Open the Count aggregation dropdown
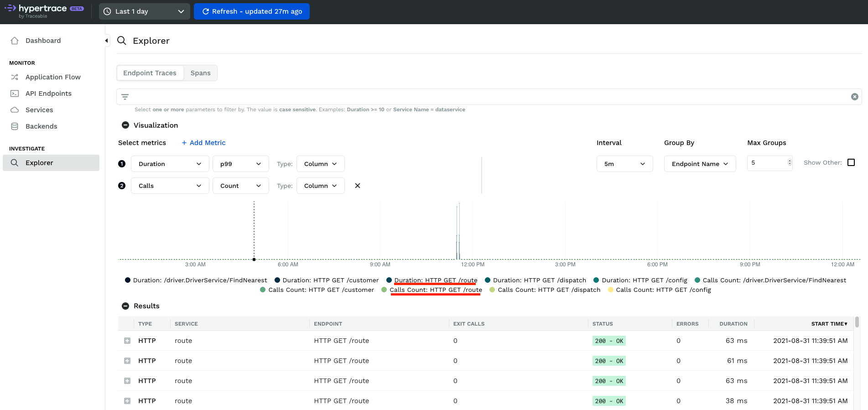 [241, 186]
